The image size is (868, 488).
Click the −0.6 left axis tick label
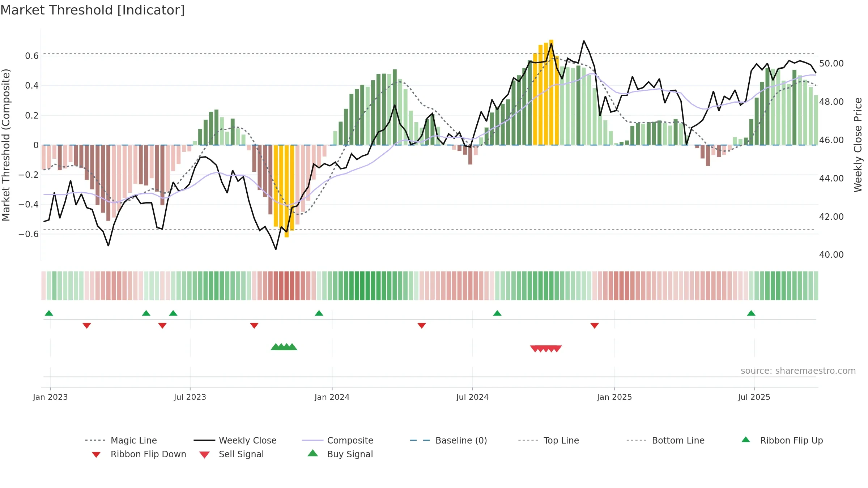tap(29, 234)
